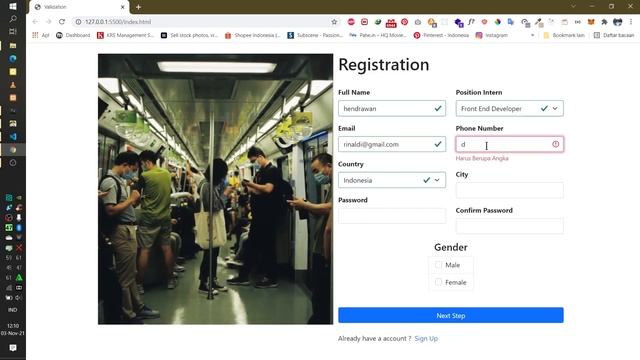Go back to the previous page

click(x=35, y=22)
